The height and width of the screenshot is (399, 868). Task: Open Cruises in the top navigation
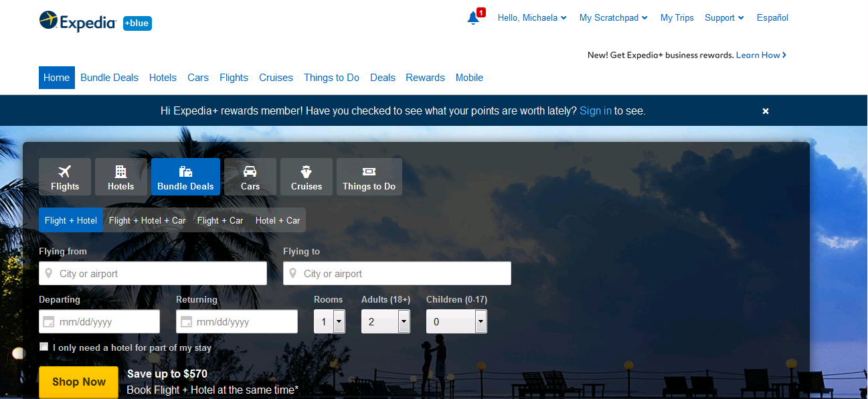click(x=276, y=78)
